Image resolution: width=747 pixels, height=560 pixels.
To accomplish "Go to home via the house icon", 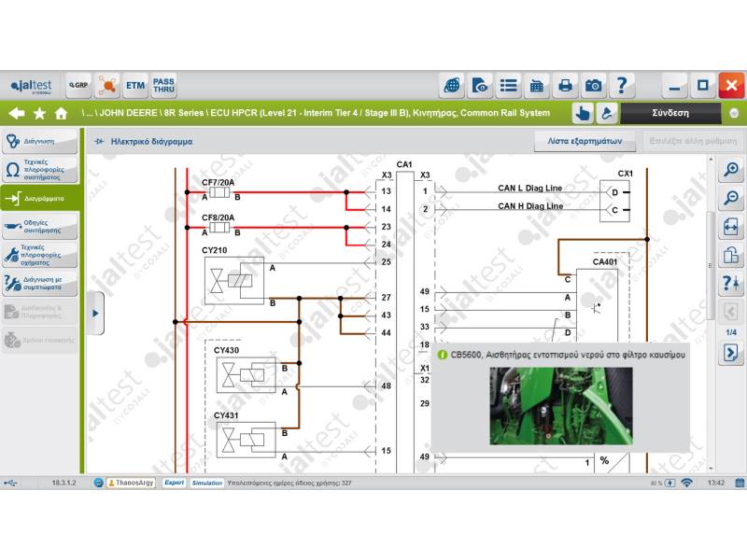I will point(62,113).
